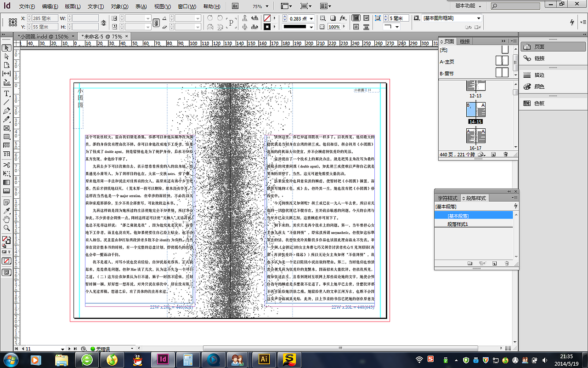Open the page number 11 dropdown at bottom
This screenshot has width=588, height=368.
click(x=63, y=349)
